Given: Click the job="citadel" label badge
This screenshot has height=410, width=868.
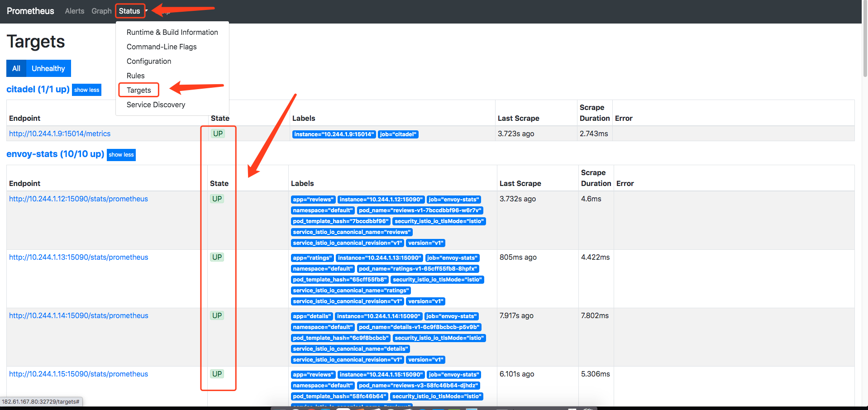Looking at the screenshot, I should coord(398,134).
